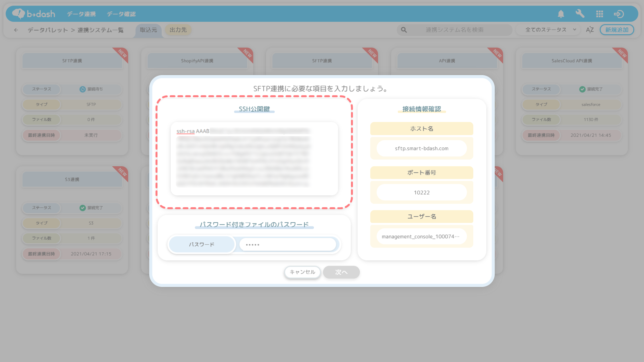Click the 新規追加 button

tap(617, 30)
